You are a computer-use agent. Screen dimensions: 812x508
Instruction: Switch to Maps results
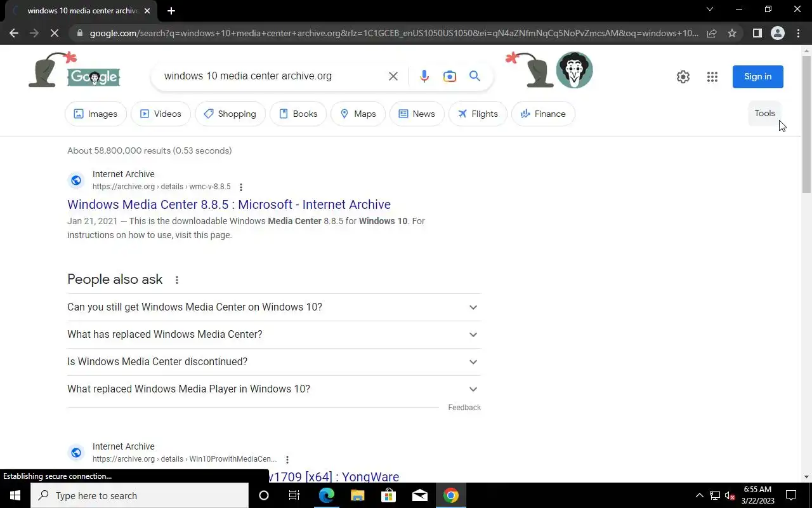tap(358, 114)
